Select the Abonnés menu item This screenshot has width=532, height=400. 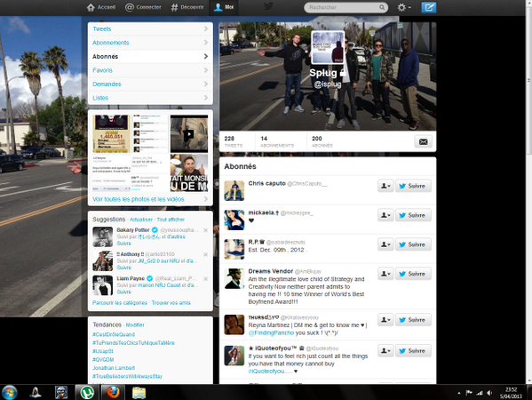(x=150, y=56)
